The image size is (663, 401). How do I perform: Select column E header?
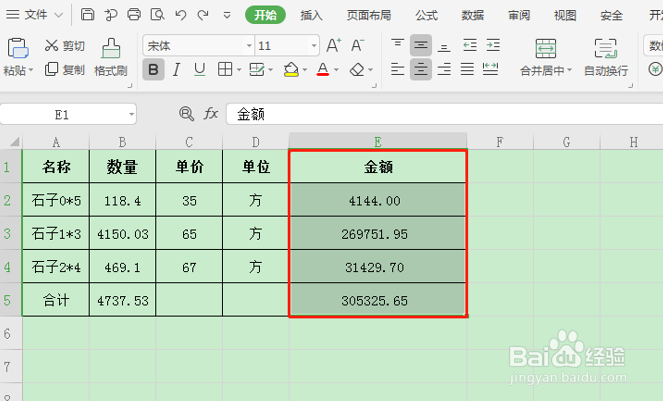[378, 141]
